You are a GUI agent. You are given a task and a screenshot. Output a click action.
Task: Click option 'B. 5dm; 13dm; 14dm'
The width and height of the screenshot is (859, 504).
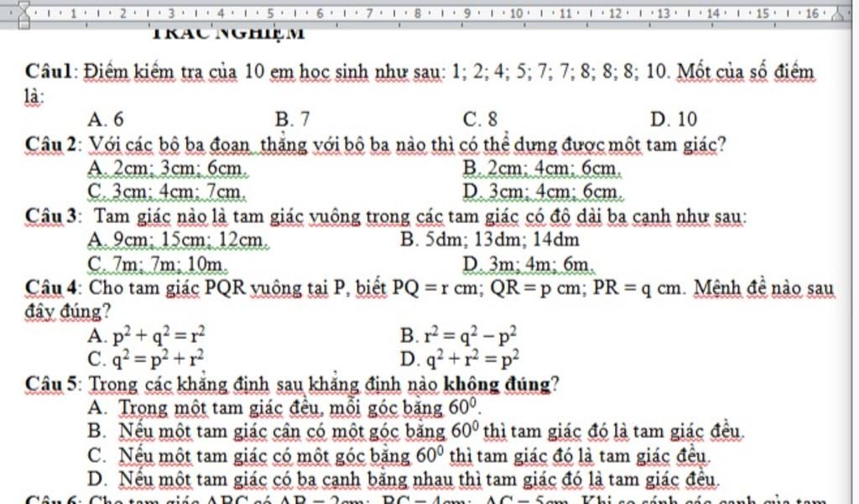point(489,239)
